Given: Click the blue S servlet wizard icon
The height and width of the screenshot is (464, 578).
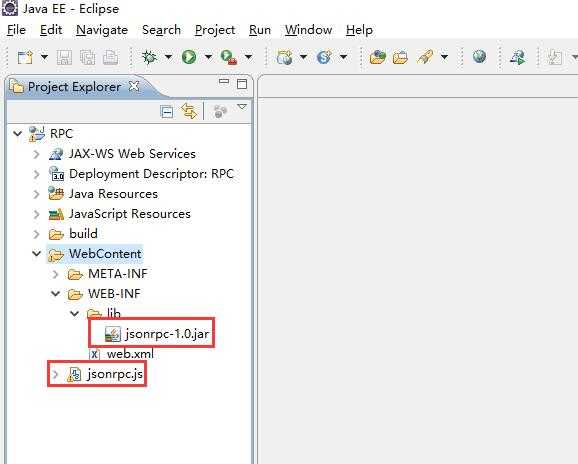Looking at the screenshot, I should [324, 57].
